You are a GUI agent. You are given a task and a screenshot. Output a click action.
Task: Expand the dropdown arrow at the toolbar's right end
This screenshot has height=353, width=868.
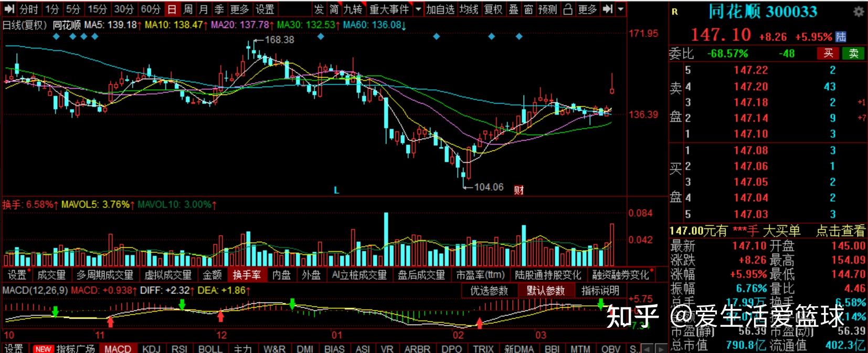[621, 9]
